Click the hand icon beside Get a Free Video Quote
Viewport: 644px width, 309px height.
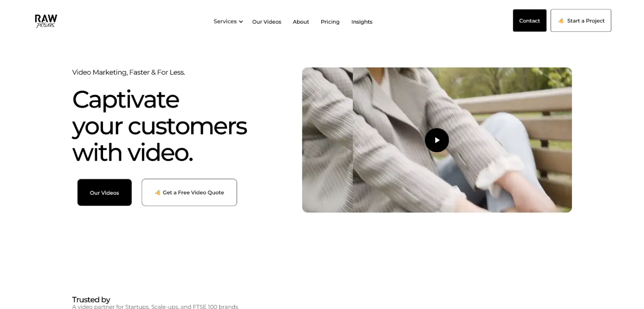(158, 193)
